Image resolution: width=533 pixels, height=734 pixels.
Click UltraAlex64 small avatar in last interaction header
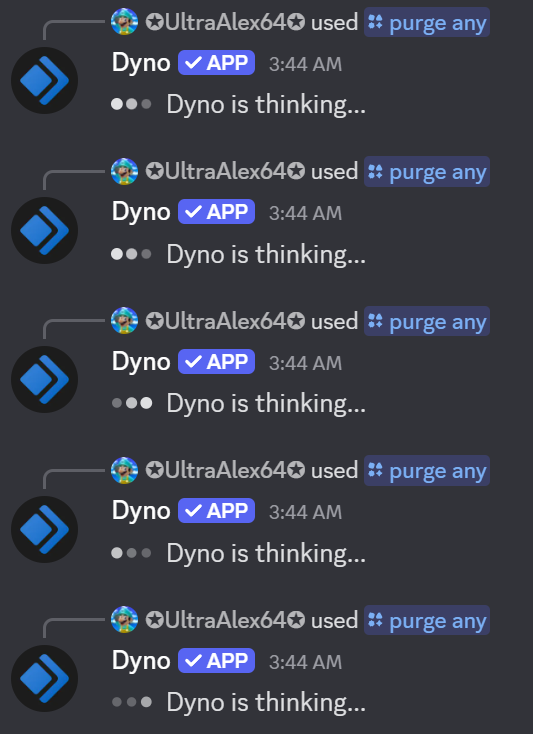point(124,619)
